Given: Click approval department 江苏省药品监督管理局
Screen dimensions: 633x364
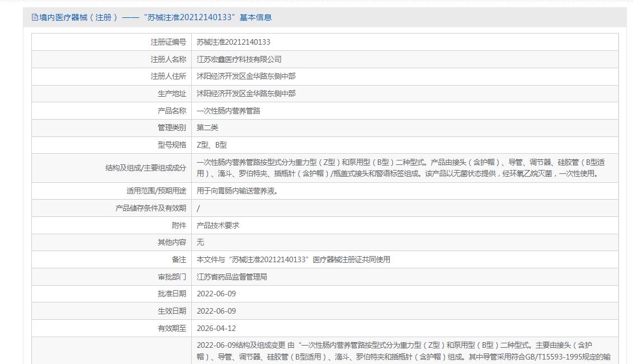Looking at the screenshot, I should click(x=232, y=277).
